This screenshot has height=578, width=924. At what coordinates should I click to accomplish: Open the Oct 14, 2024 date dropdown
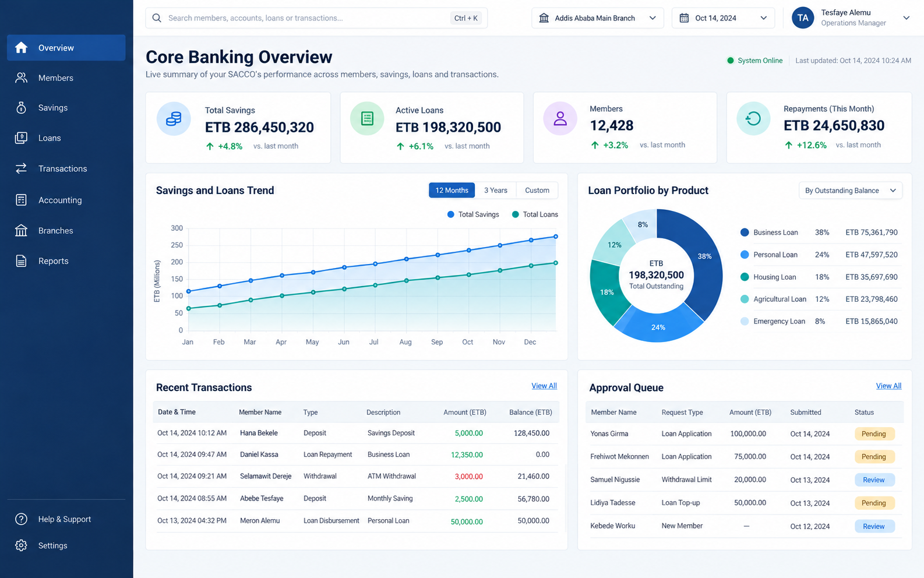723,18
